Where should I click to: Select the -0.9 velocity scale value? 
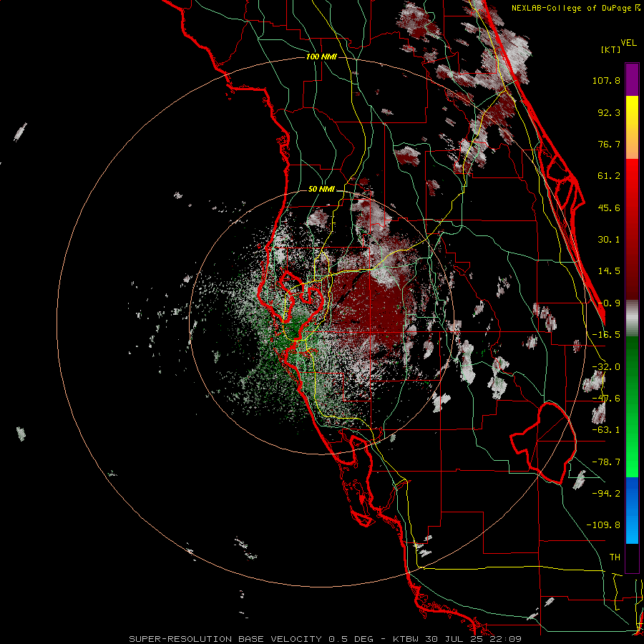point(609,303)
